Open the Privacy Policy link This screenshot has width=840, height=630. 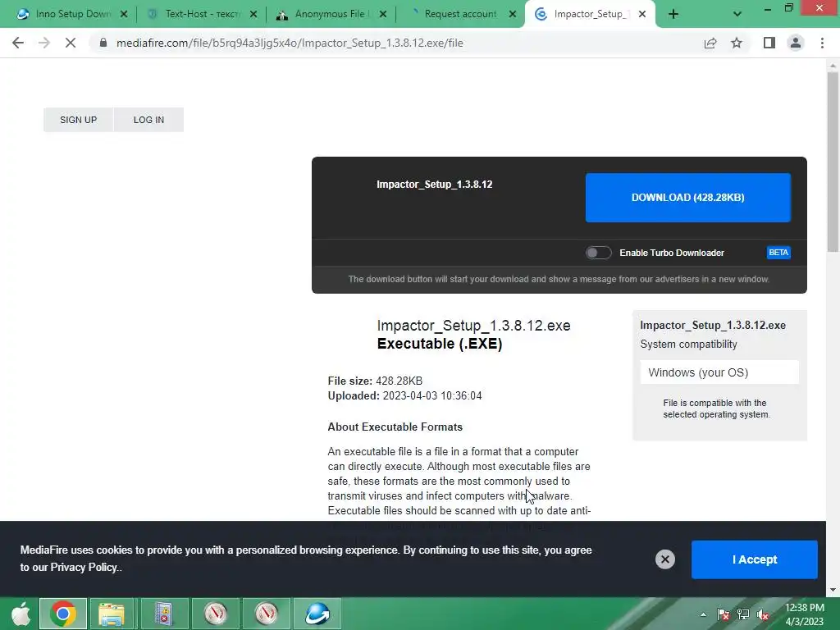(x=84, y=568)
